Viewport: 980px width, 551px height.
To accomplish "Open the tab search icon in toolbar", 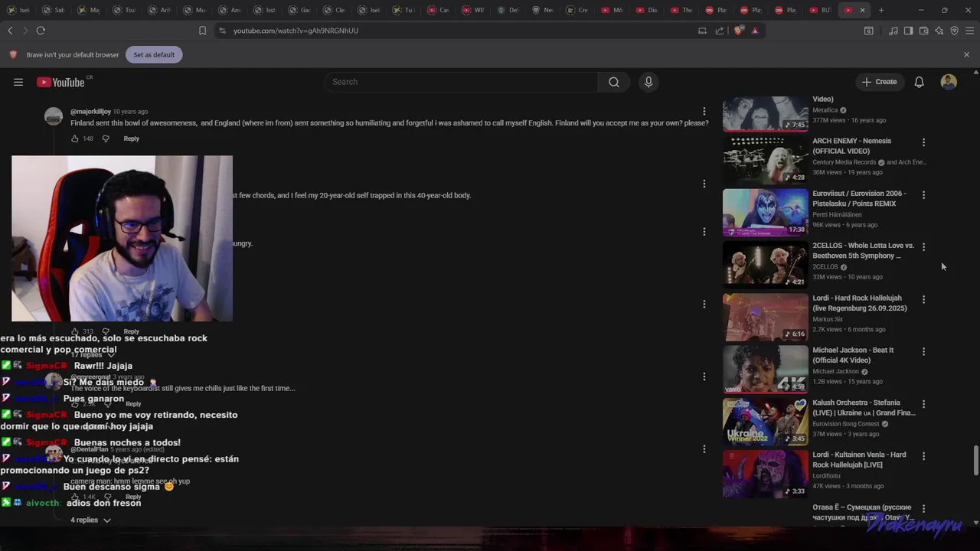I will coord(869,31).
